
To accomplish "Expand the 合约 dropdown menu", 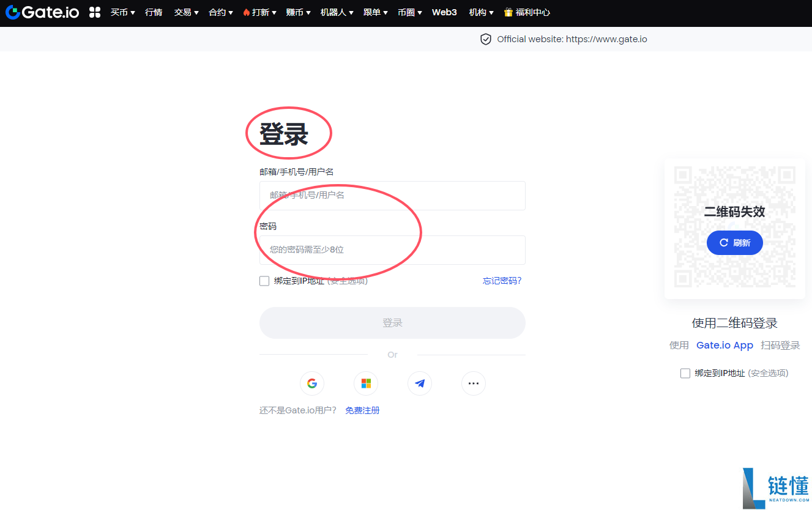I will tap(221, 12).
